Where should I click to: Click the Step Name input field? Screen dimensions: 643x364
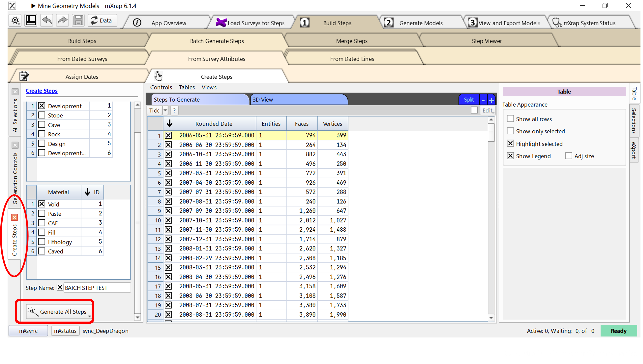pos(97,288)
